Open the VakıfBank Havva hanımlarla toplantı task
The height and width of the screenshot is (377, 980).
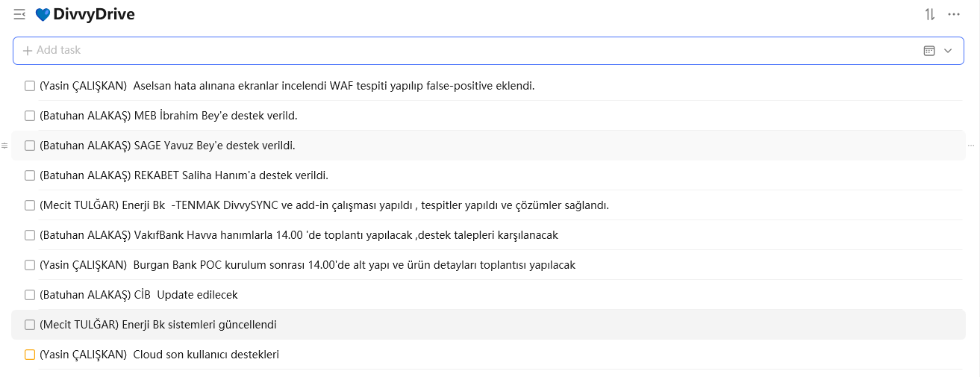pyautogui.click(x=299, y=235)
